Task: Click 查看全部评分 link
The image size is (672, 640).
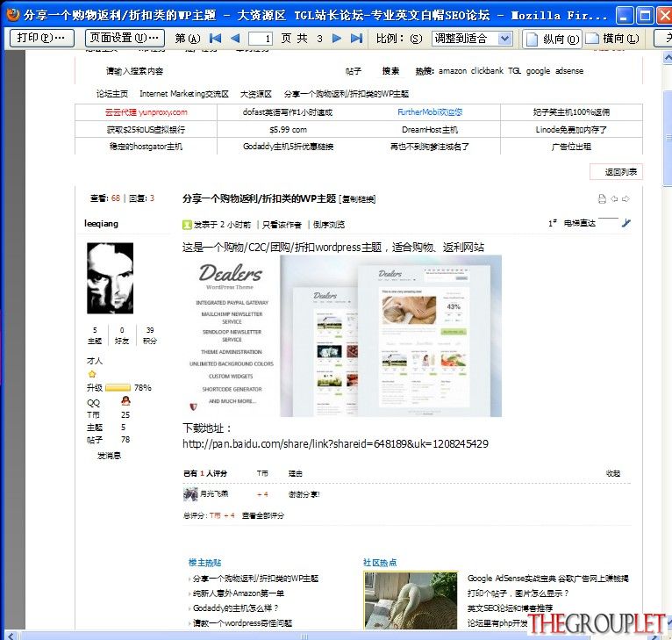Action: pos(262,515)
